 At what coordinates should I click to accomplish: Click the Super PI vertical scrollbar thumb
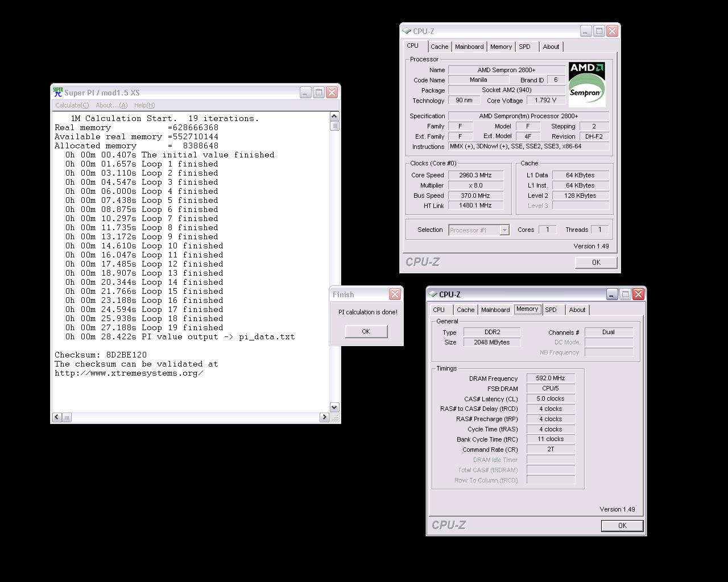click(x=334, y=126)
